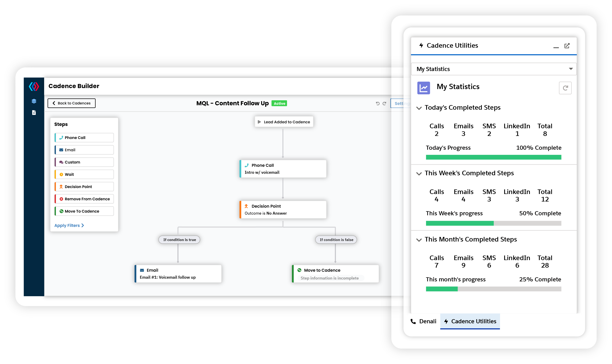Viewport: 612px width, 364px height.
Task: Select the Cadence Utilities bottom tab
Action: [x=470, y=321]
